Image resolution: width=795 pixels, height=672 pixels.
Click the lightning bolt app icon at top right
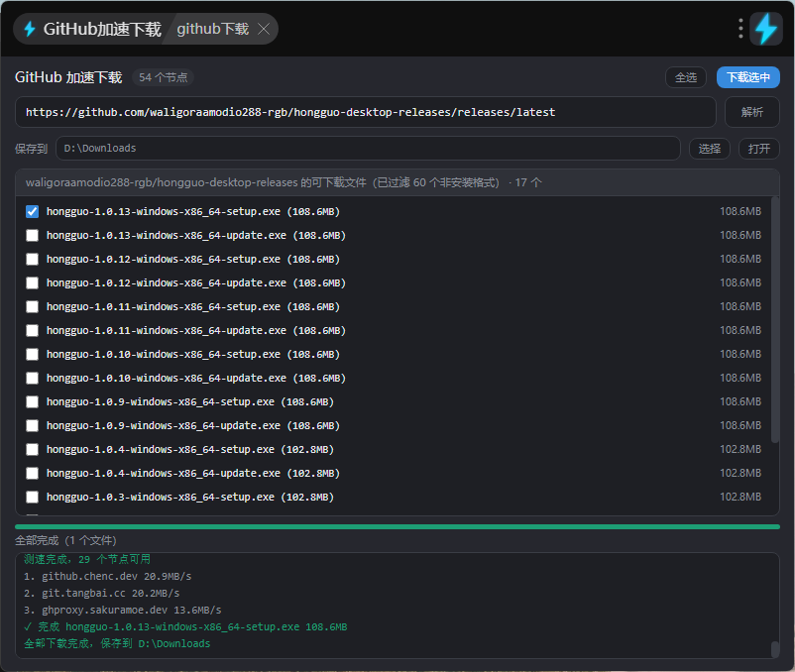click(765, 29)
